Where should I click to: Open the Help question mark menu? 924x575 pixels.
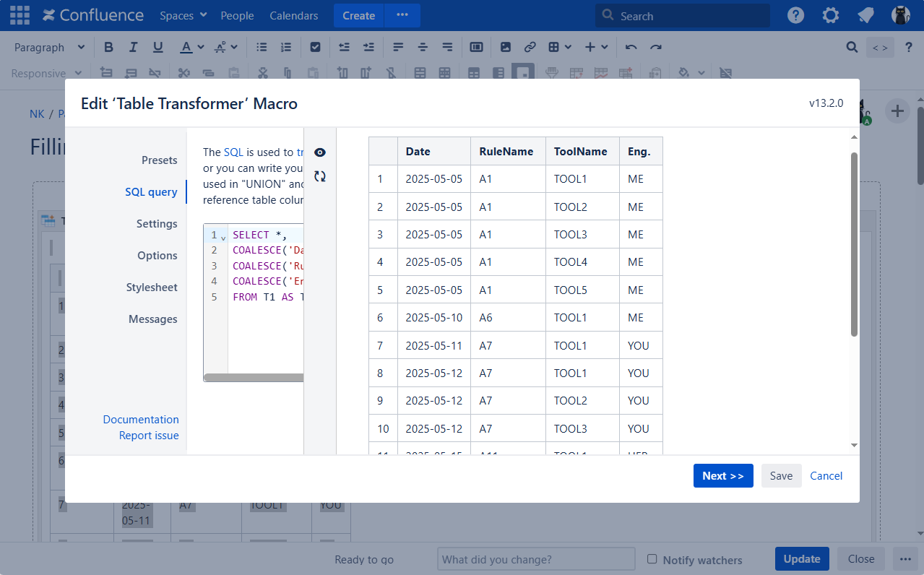tap(795, 15)
